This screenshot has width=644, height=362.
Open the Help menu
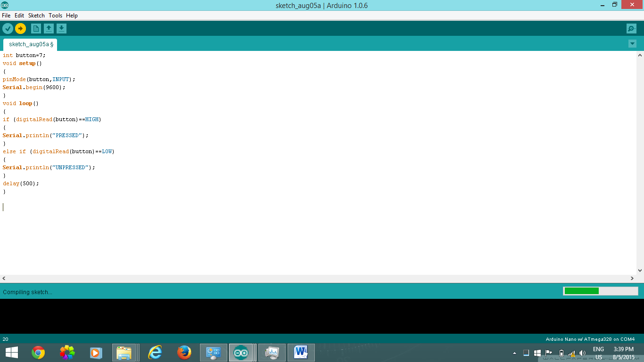[x=72, y=16]
